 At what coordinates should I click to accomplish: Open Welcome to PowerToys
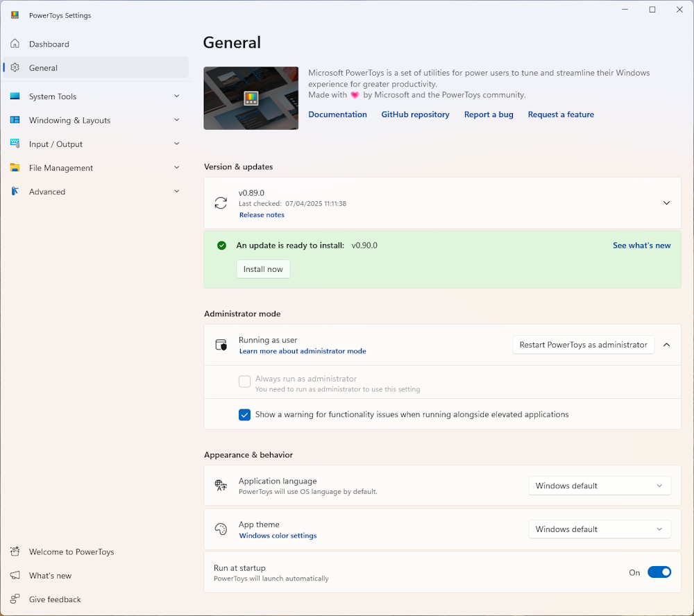pyautogui.click(x=96, y=552)
